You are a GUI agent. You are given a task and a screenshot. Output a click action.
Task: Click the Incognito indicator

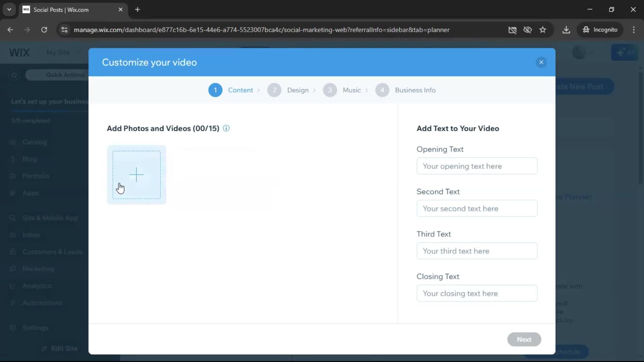600,30
